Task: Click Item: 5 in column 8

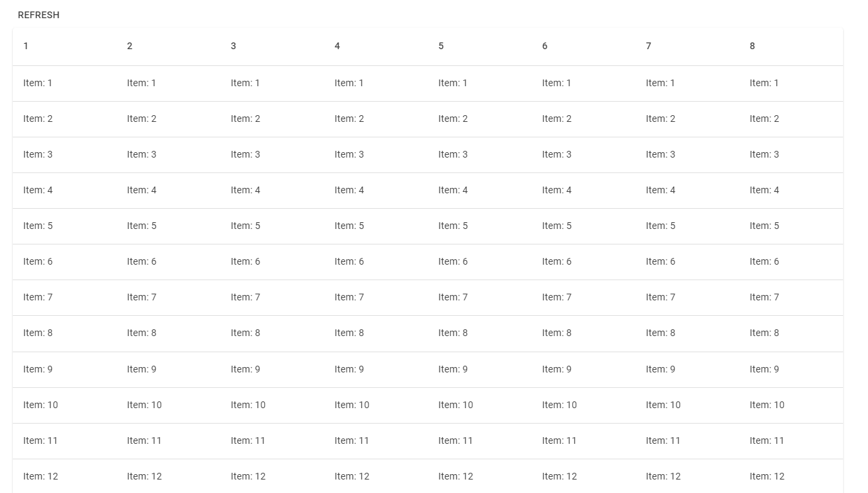Action: pyautogui.click(x=764, y=226)
